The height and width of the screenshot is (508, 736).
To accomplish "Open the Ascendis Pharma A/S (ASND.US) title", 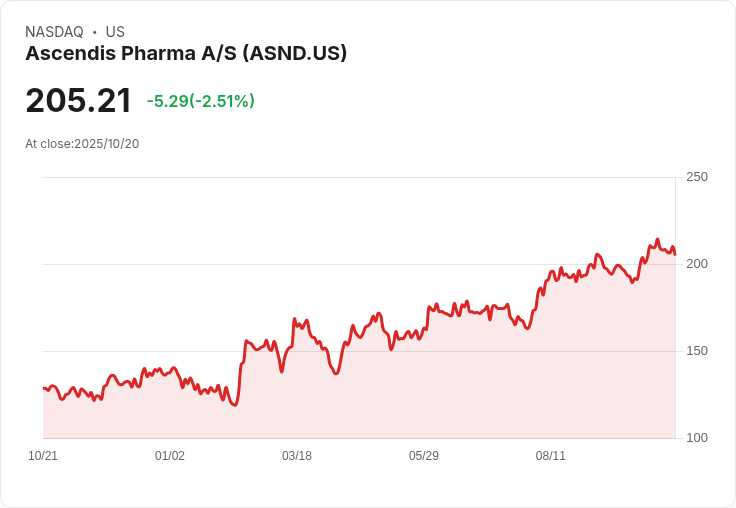I will coord(186,54).
